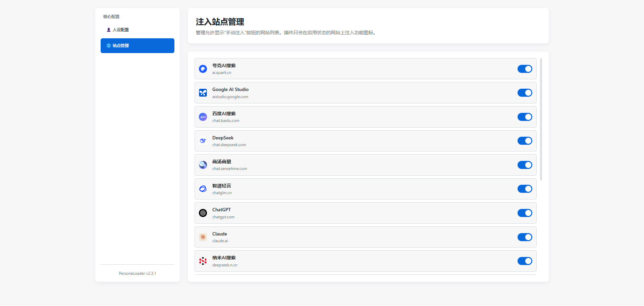Click the PersonaLoader v2.3.1 version text

point(138,273)
